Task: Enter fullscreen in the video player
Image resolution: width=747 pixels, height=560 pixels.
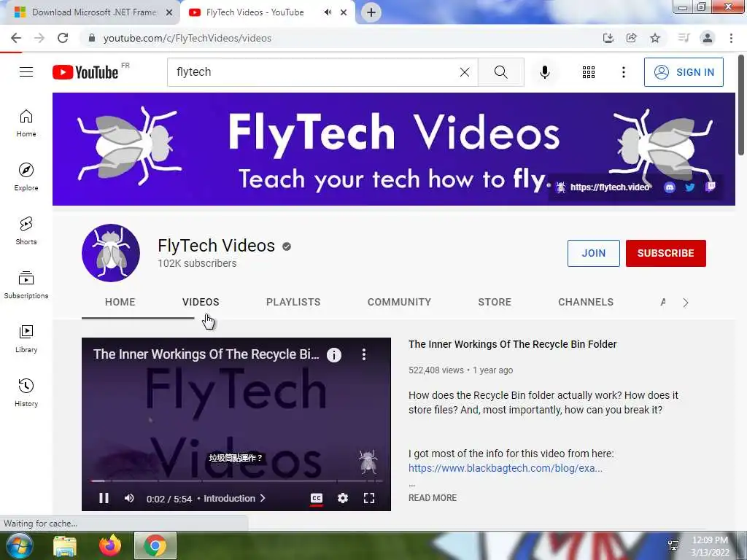Action: [x=368, y=498]
